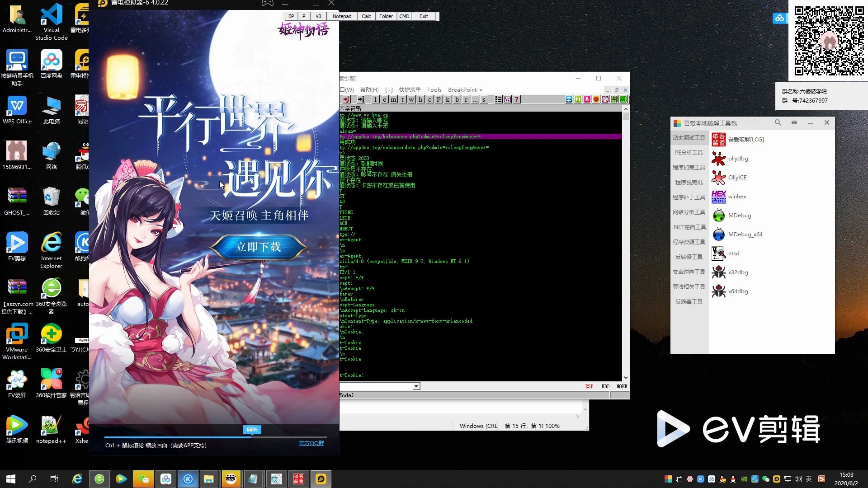Screen dimensions: 868x488
Task: Open the [+] menu in debugger
Action: click(389, 90)
